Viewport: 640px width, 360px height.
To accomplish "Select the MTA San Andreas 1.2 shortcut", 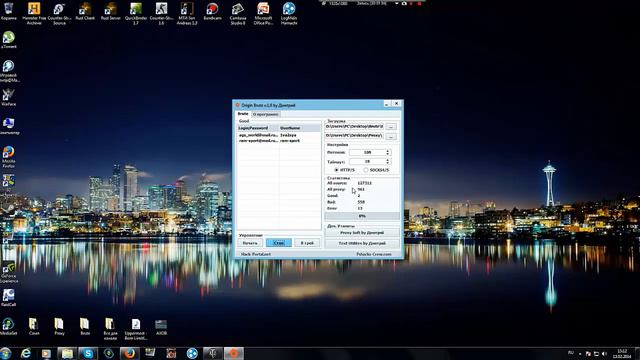I will click(x=187, y=13).
